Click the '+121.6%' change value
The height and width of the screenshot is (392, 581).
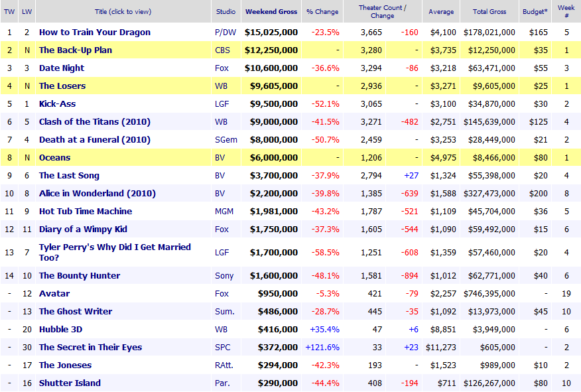[x=322, y=347]
